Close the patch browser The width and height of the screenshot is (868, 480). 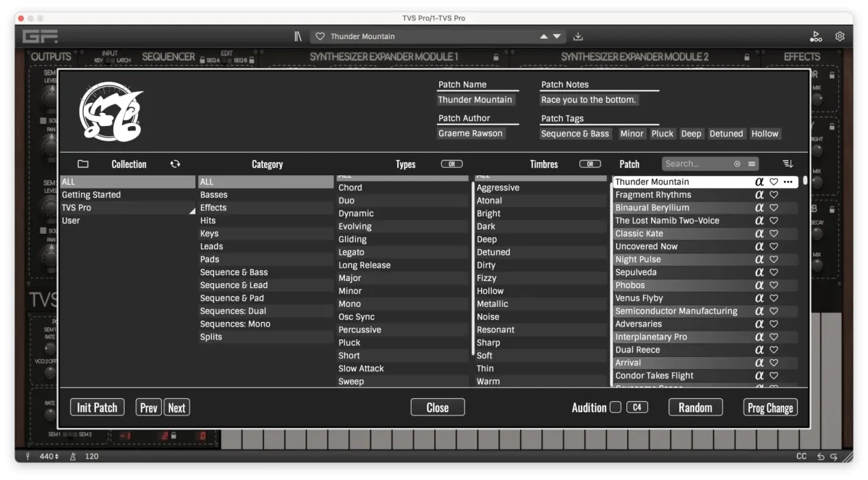pos(438,408)
